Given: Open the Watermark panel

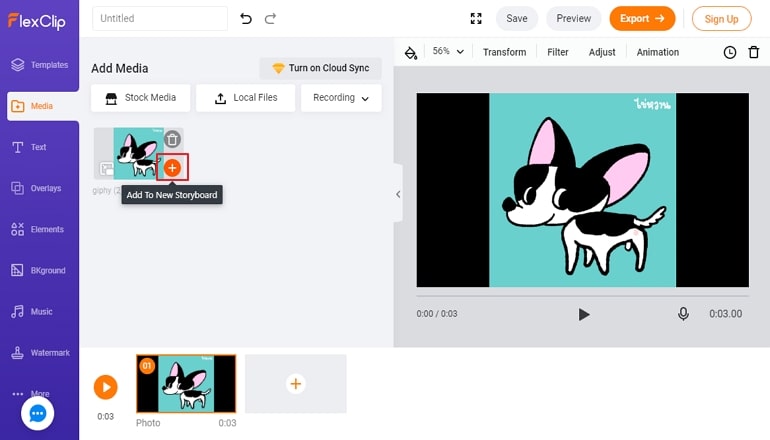Looking at the screenshot, I should [39, 353].
